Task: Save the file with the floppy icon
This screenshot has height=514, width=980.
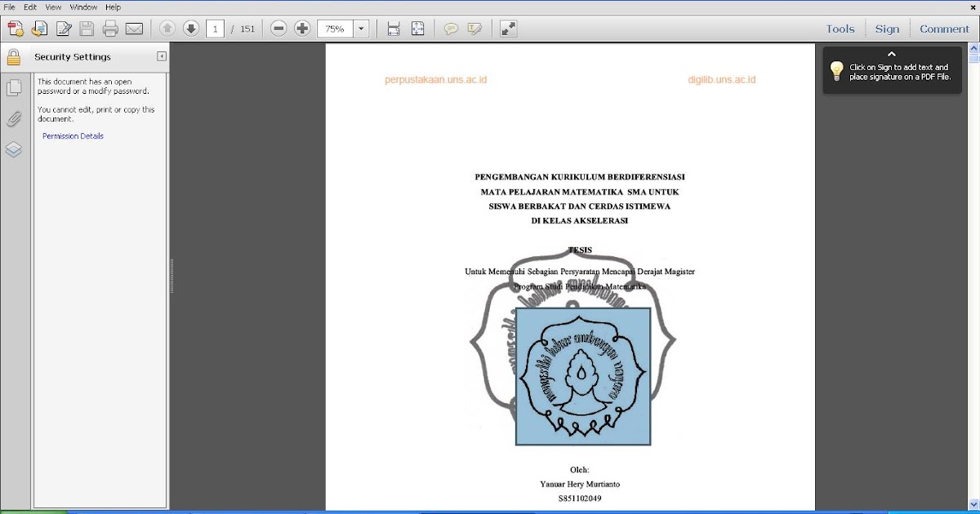Action: click(87, 29)
